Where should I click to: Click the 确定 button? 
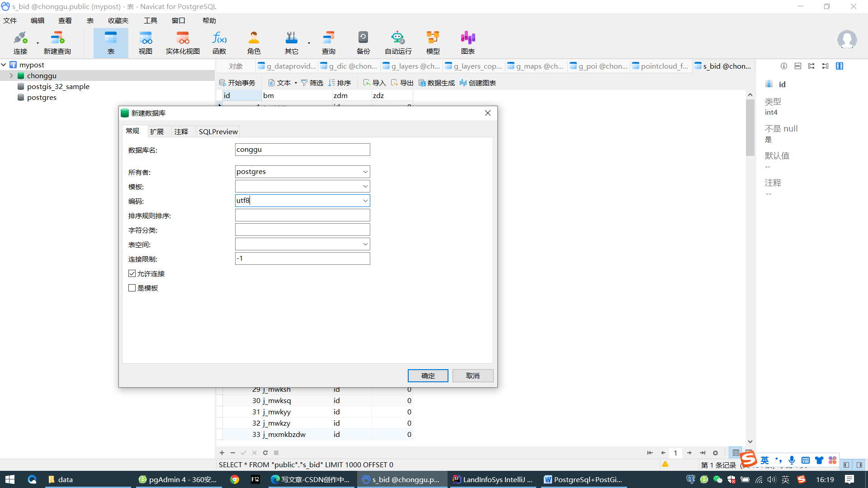[x=428, y=375]
